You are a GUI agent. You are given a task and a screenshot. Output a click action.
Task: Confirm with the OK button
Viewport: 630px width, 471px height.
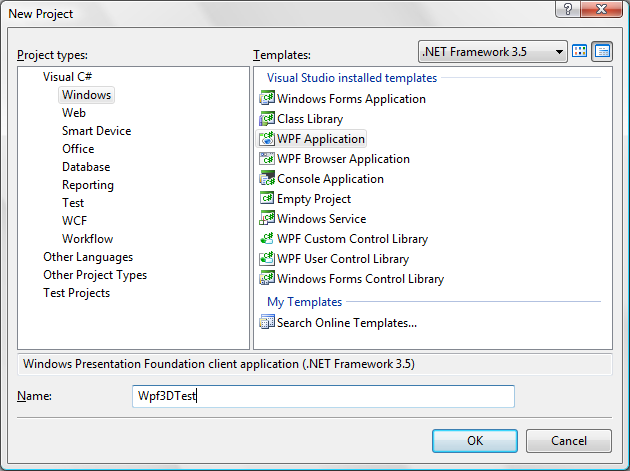pyautogui.click(x=475, y=441)
